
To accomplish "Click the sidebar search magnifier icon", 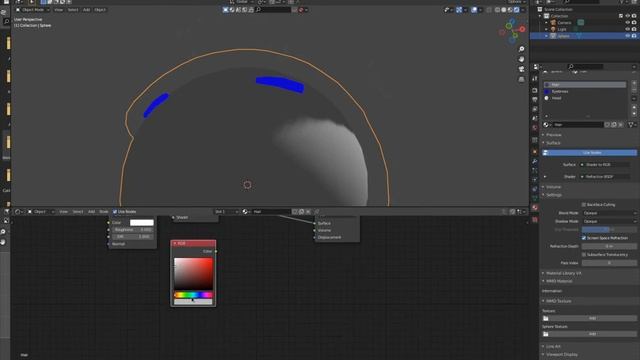I will tap(6, 22).
